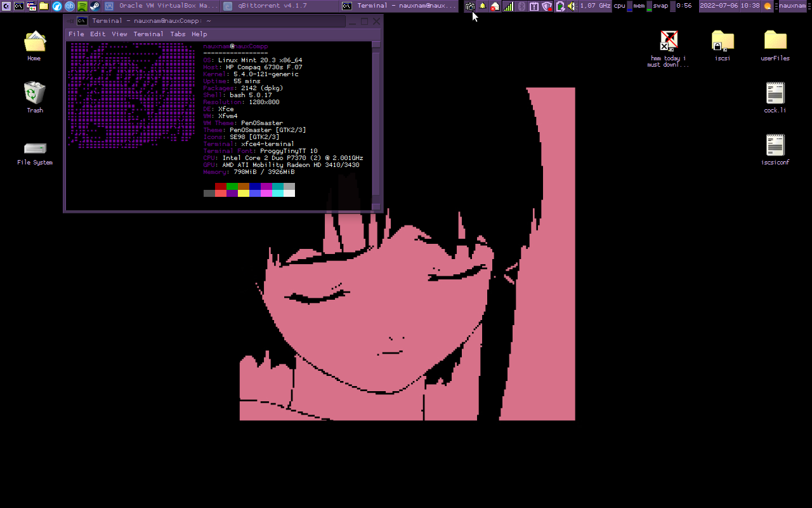Image resolution: width=812 pixels, height=508 pixels.
Task: Open the battery power manager icon
Action: point(560,6)
